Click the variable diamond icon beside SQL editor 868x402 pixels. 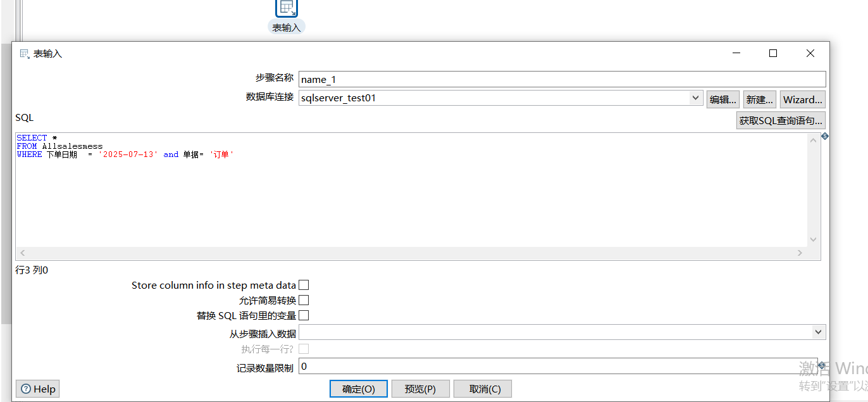824,136
